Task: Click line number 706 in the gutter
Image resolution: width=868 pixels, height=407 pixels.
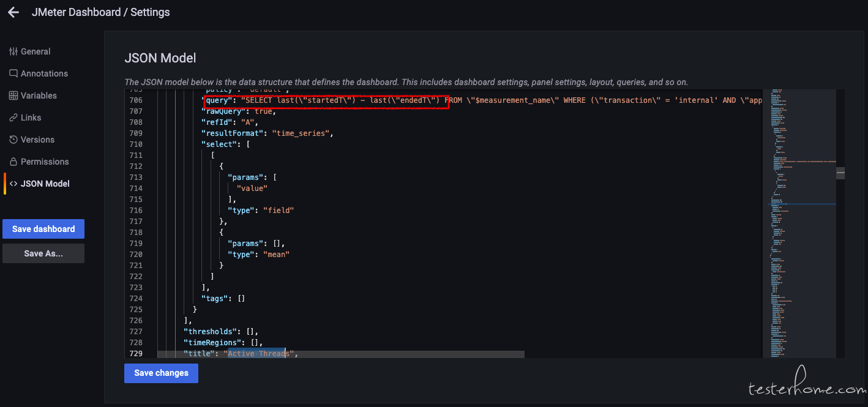Action: click(136, 100)
